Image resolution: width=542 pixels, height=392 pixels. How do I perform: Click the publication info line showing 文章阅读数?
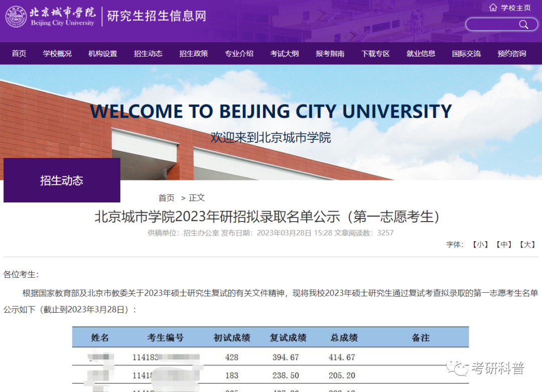270,233
